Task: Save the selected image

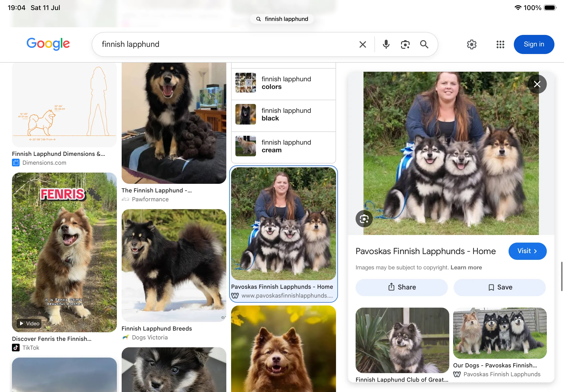Action: pyautogui.click(x=499, y=287)
